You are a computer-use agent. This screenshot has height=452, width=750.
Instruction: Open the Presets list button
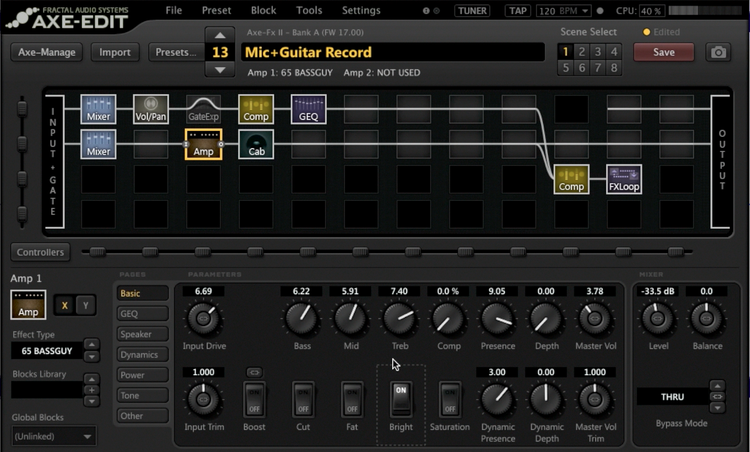[176, 52]
